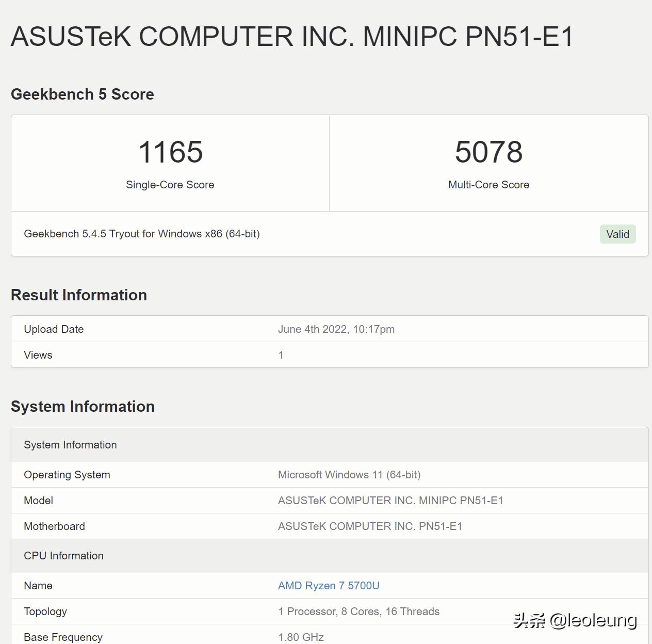Click the Valid badge
The width and height of the screenshot is (652, 644).
pos(617,234)
